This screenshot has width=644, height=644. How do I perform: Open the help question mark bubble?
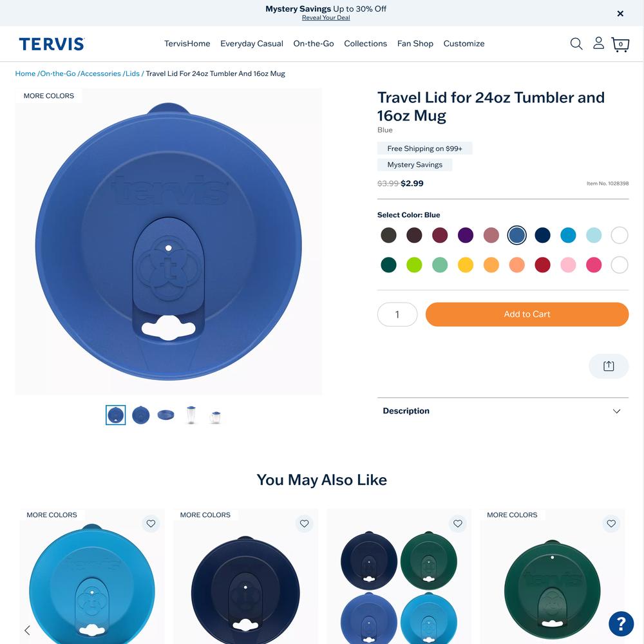tap(621, 623)
